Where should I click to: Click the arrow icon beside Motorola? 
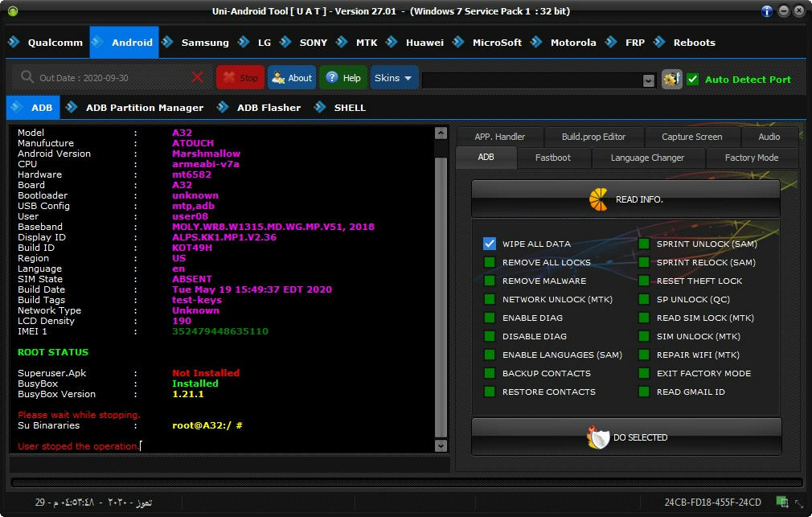pos(536,42)
